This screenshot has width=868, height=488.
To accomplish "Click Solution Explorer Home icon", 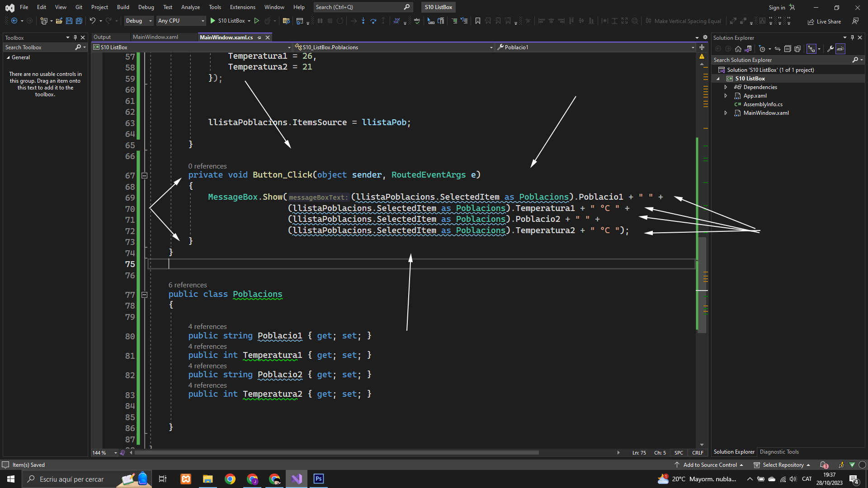I will [x=738, y=49].
